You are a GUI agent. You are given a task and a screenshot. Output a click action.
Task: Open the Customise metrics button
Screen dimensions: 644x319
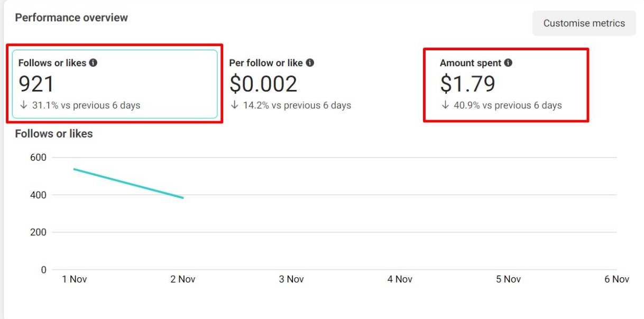click(x=584, y=23)
